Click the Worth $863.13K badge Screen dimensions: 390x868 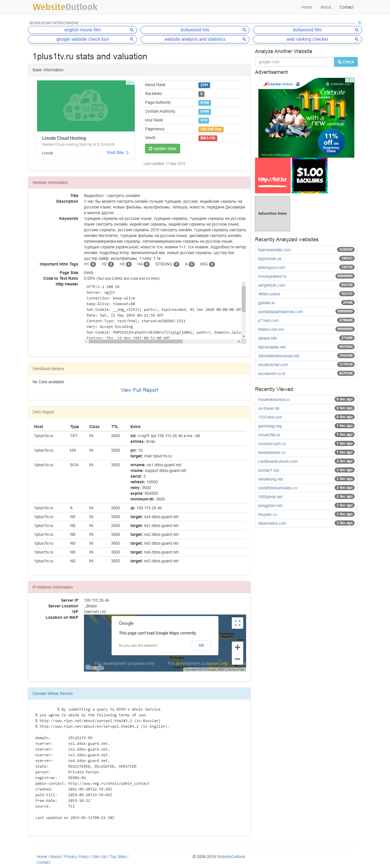(x=208, y=138)
